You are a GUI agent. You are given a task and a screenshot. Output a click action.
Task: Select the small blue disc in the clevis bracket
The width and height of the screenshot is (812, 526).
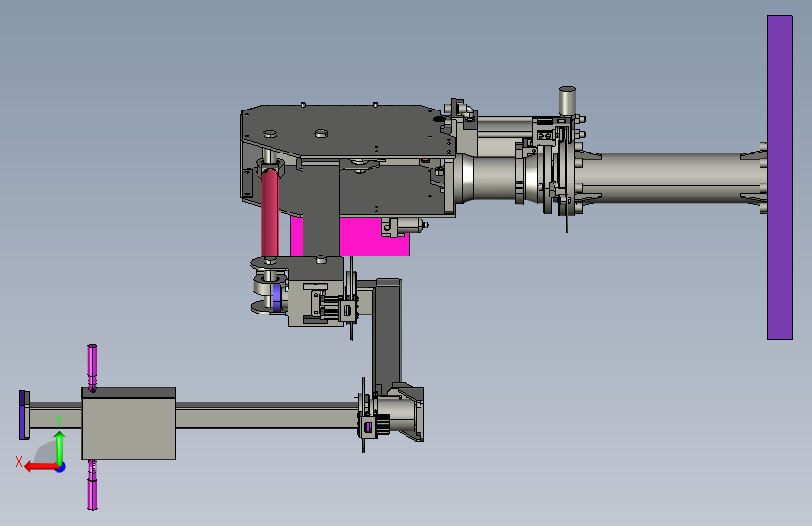pyautogui.click(x=276, y=298)
